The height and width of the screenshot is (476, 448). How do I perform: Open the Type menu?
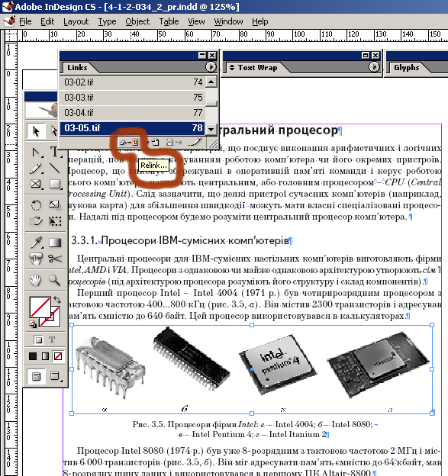pos(107,21)
